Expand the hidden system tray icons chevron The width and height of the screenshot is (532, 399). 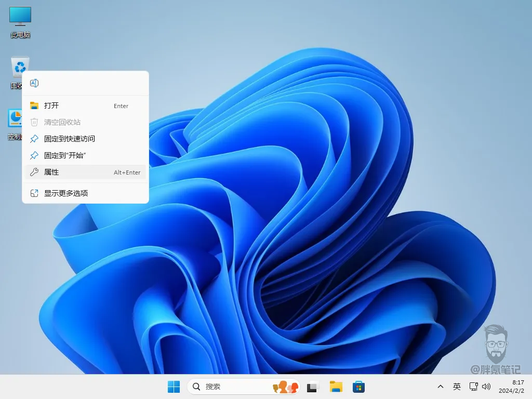[x=441, y=387]
